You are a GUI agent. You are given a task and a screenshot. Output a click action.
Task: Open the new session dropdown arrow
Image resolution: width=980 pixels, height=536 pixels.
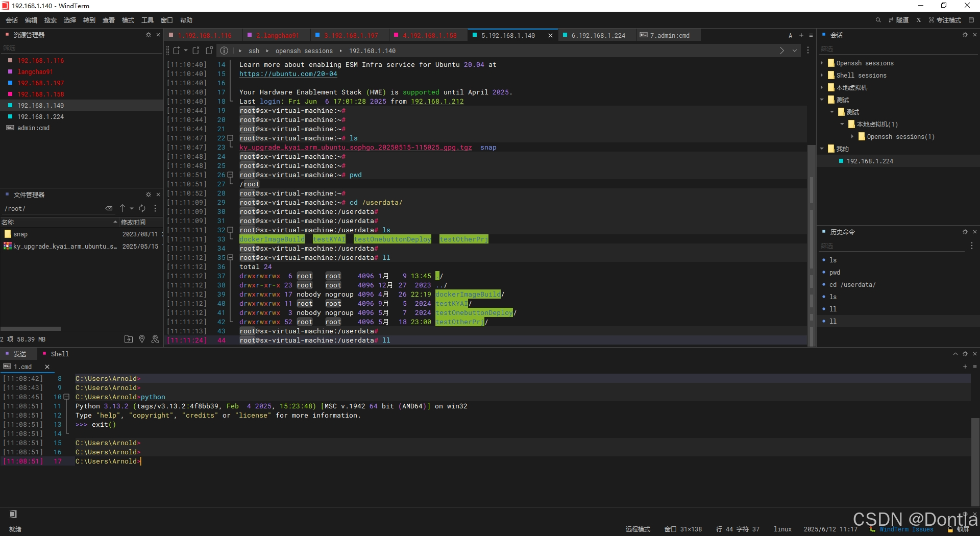point(186,51)
